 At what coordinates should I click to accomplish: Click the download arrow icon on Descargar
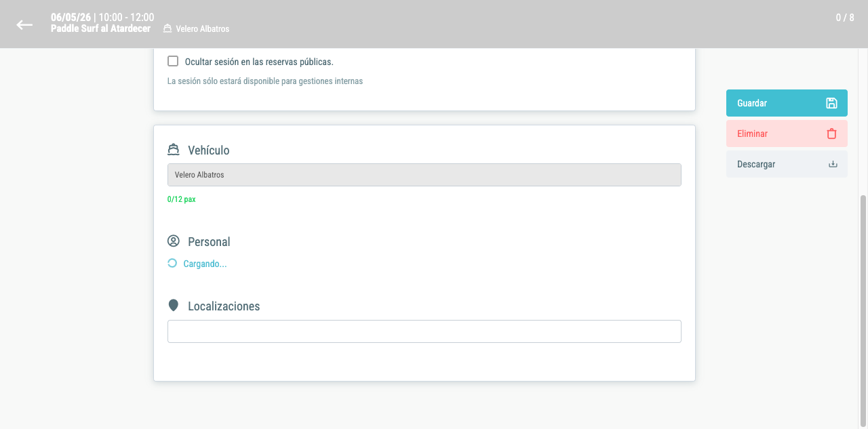click(x=833, y=164)
